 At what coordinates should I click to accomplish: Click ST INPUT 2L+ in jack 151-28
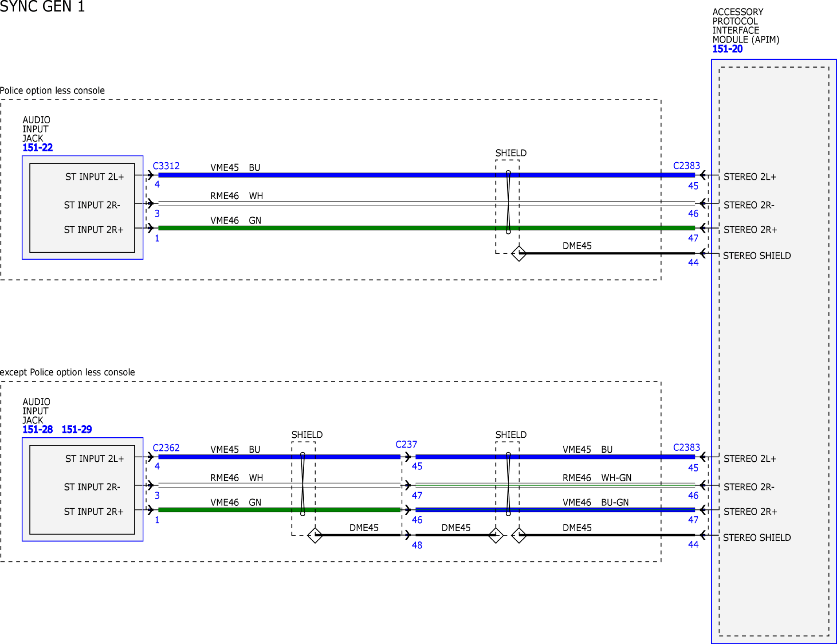pos(94,459)
